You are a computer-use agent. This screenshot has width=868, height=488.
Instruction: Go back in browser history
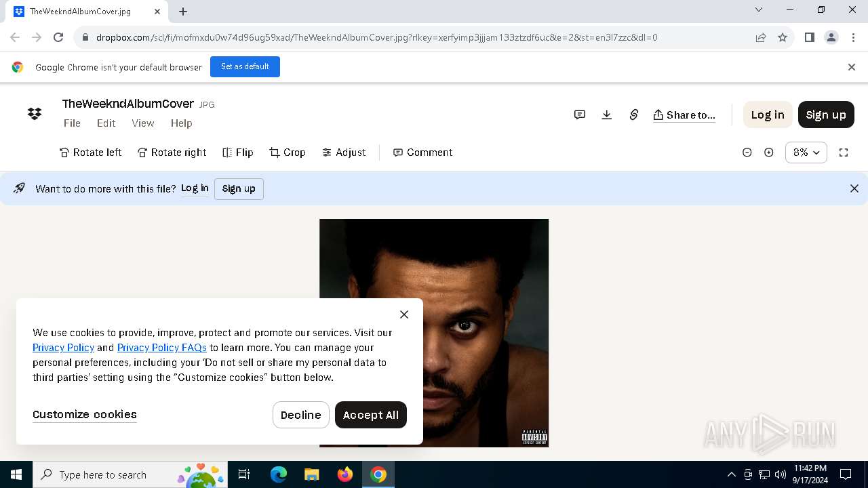pos(15,37)
